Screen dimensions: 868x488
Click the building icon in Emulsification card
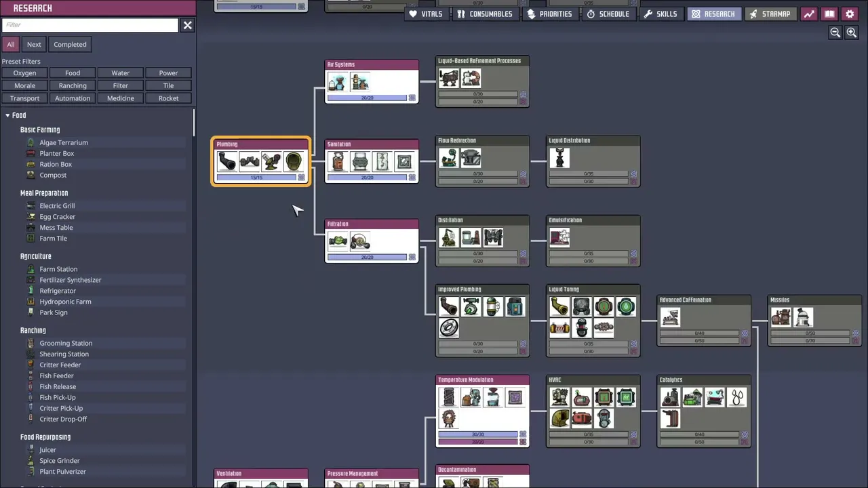pyautogui.click(x=559, y=237)
